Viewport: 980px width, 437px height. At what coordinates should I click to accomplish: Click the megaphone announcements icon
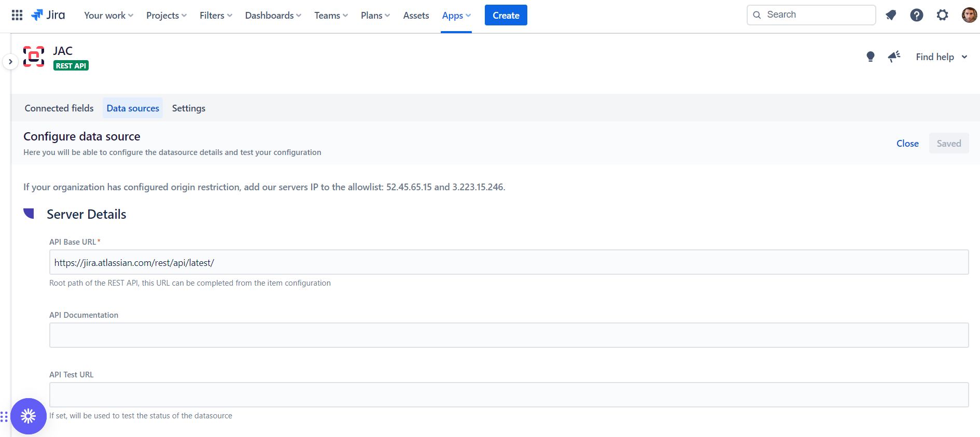pos(894,57)
